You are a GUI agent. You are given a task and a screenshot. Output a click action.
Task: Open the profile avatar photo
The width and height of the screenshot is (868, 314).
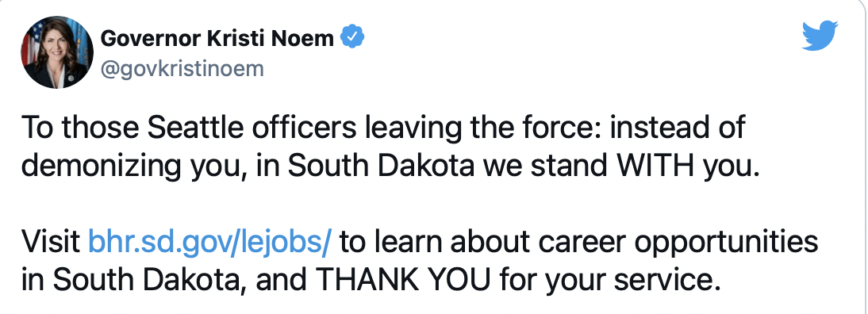[57, 52]
